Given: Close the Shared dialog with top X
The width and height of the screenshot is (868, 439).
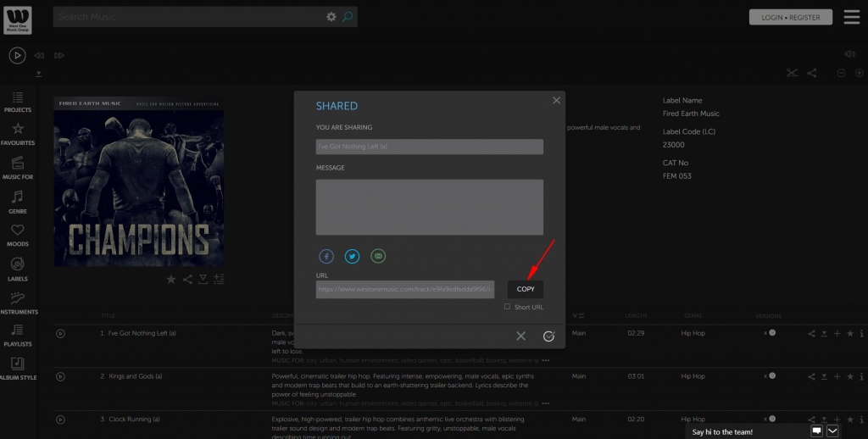Looking at the screenshot, I should point(556,100).
